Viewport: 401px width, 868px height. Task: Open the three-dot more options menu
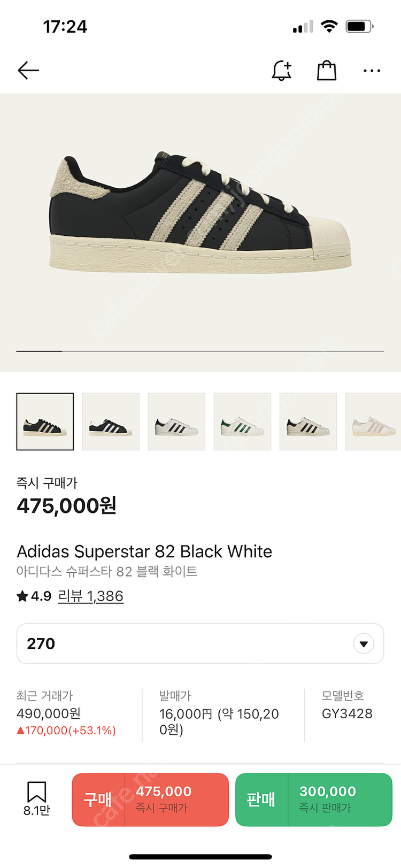tap(372, 70)
